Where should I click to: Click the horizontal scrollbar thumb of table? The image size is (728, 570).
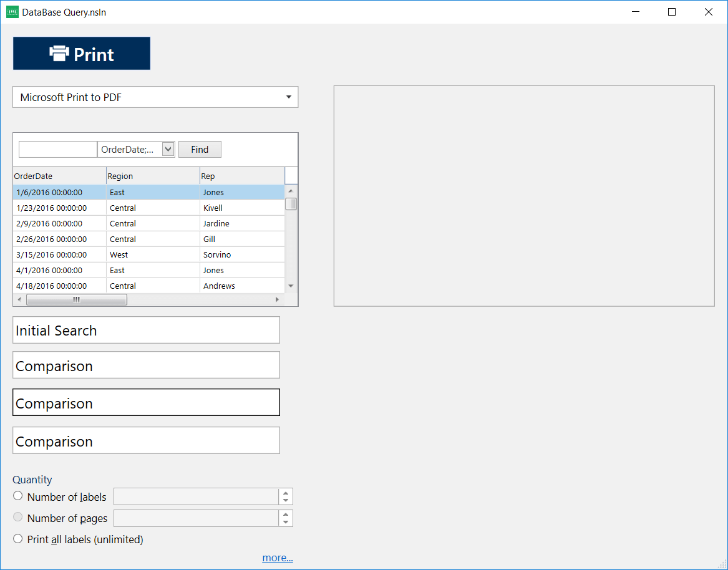(x=77, y=300)
